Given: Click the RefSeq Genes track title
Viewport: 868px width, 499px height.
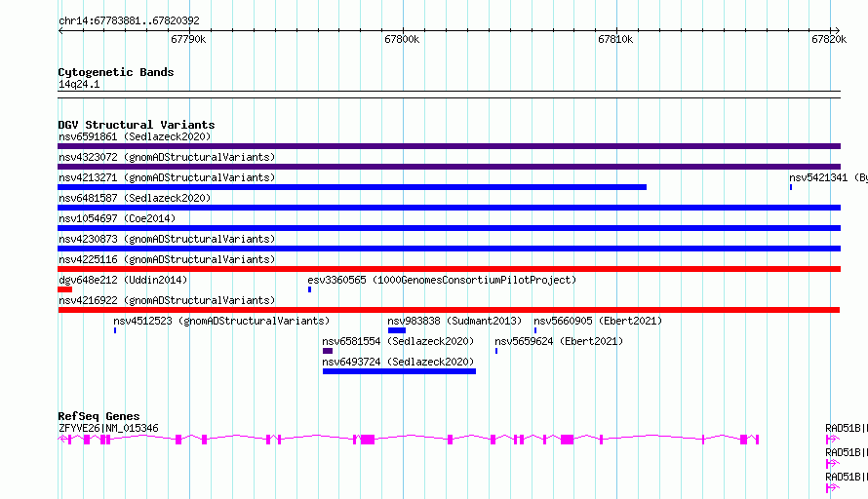Looking at the screenshot, I should [x=99, y=416].
